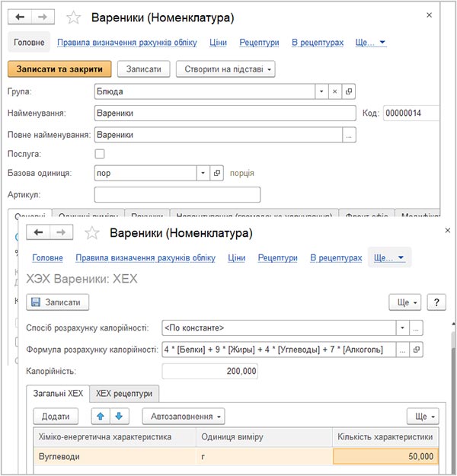Click the Калорійність input field
This screenshot has height=476, width=457.
[x=210, y=372]
